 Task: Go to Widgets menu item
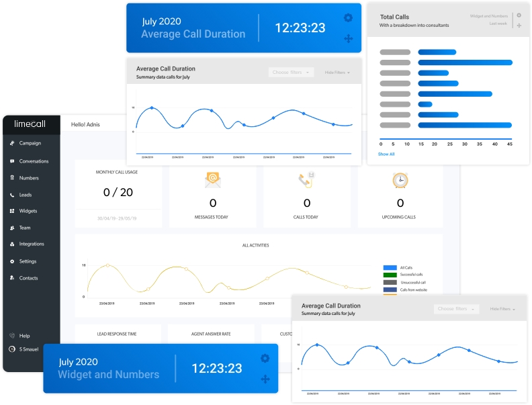28,211
